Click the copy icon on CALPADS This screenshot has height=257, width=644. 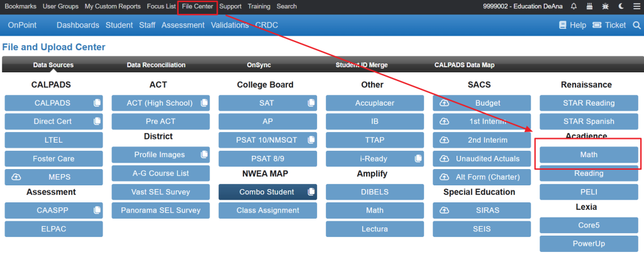click(97, 103)
